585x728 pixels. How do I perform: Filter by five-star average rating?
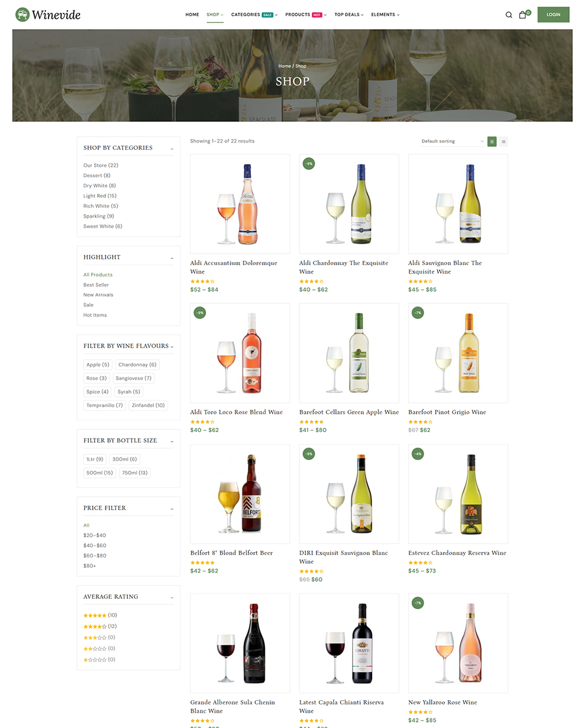pyautogui.click(x=100, y=615)
